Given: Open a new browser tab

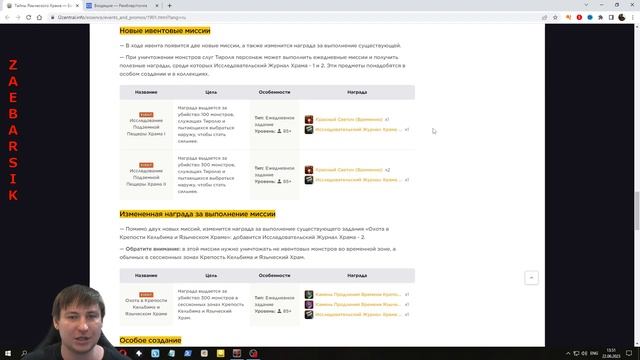Looking at the screenshot, I should pyautogui.click(x=169, y=6).
